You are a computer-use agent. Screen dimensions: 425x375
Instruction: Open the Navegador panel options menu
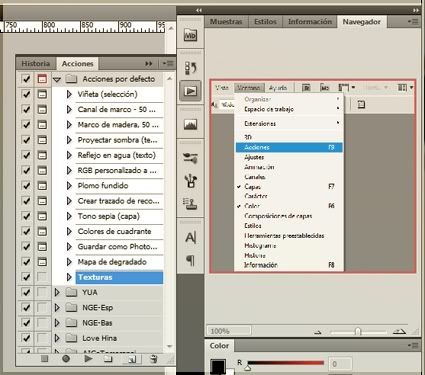413,22
